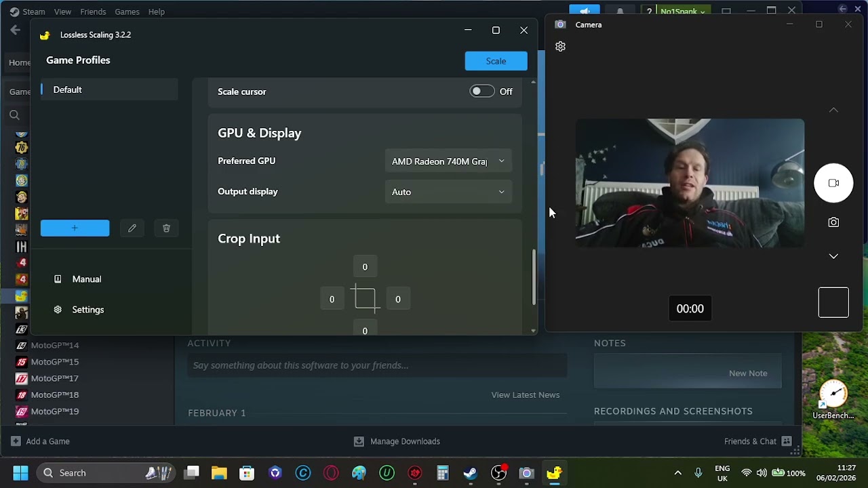Edit the selected profile with pencil icon
This screenshot has height=488, width=868.
click(x=132, y=228)
